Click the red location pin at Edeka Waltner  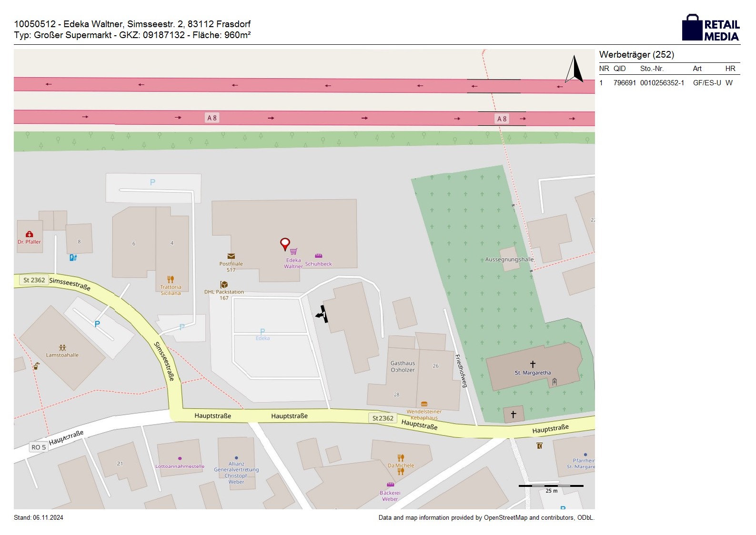[285, 244]
